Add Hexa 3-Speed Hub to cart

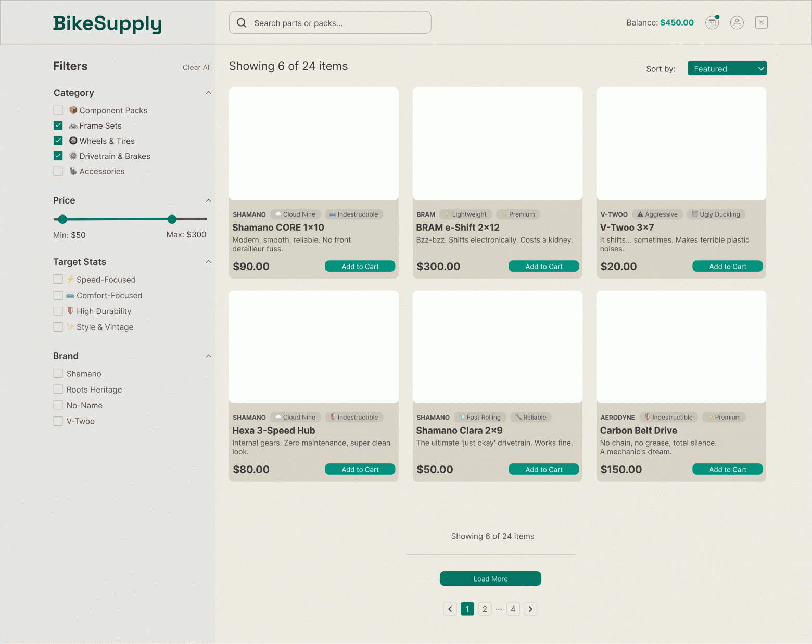pyautogui.click(x=360, y=469)
